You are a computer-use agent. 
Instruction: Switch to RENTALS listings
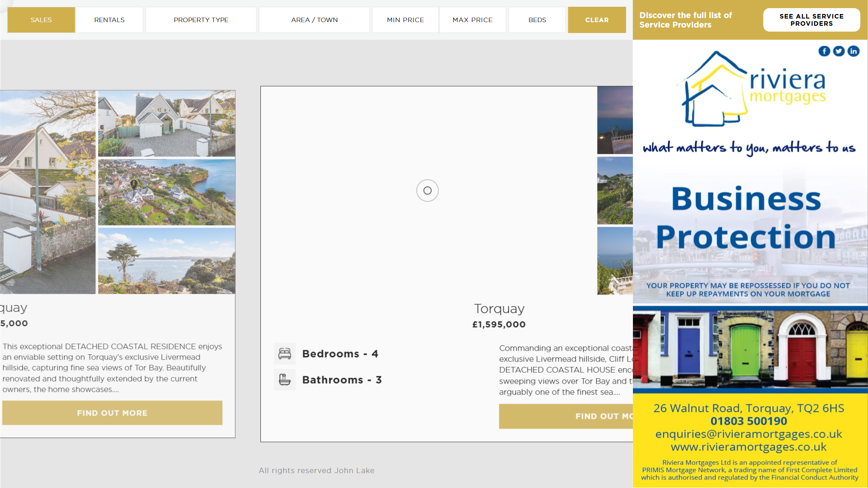[109, 20]
